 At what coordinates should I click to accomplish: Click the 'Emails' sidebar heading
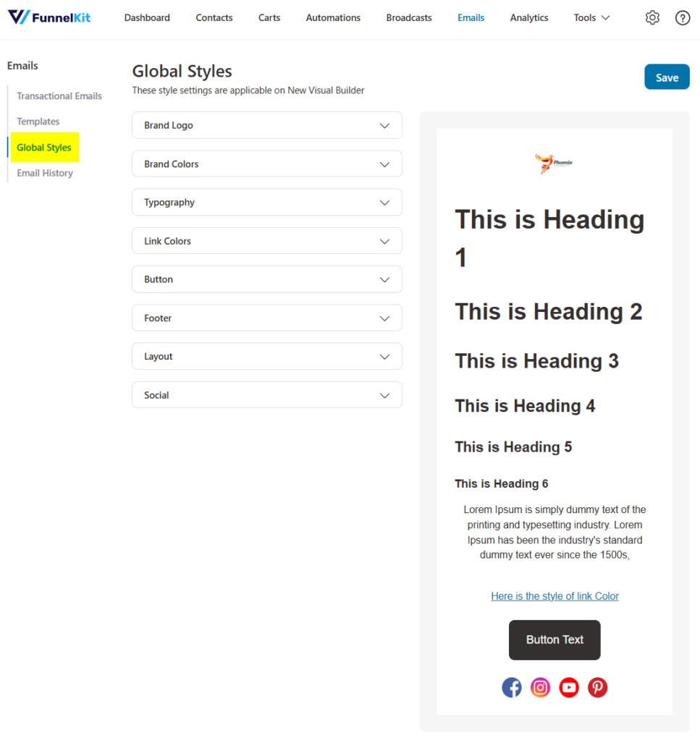[x=22, y=66]
